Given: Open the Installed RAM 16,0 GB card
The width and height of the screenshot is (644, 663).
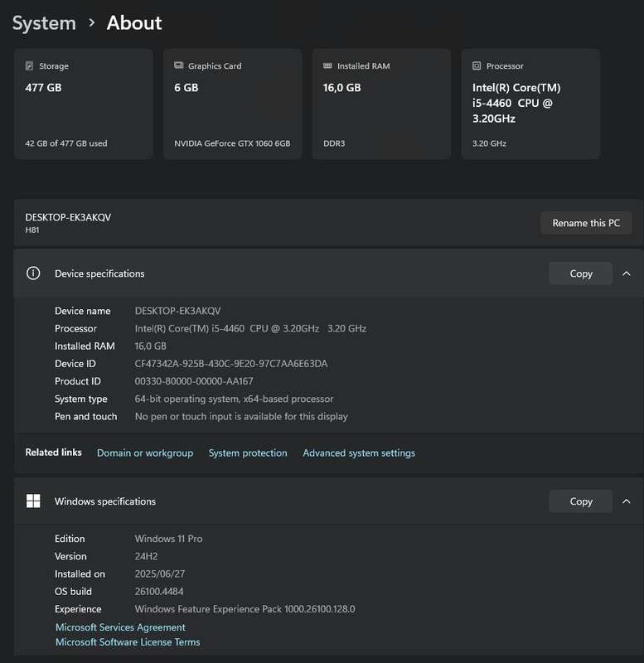Looking at the screenshot, I should coord(381,104).
